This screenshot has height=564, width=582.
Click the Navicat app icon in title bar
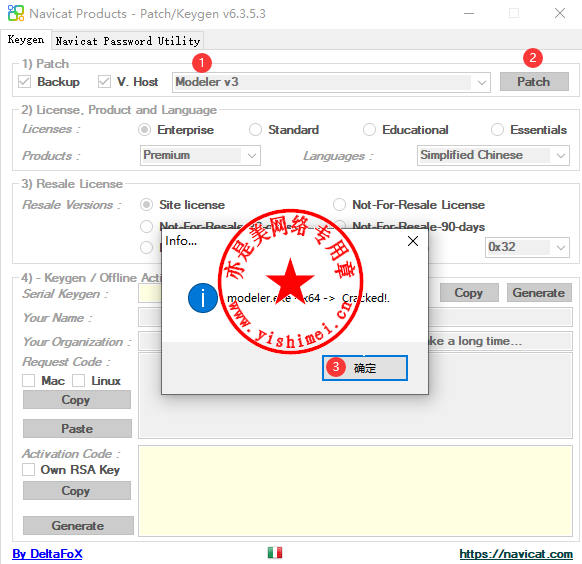(16, 13)
